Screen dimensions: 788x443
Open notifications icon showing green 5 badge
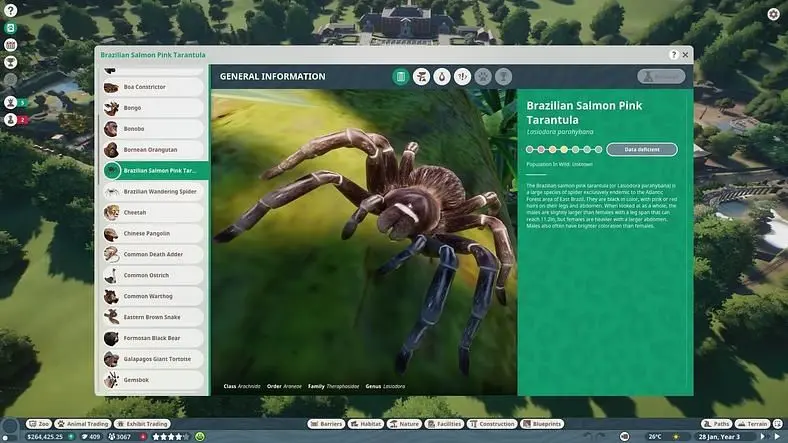[x=11, y=102]
